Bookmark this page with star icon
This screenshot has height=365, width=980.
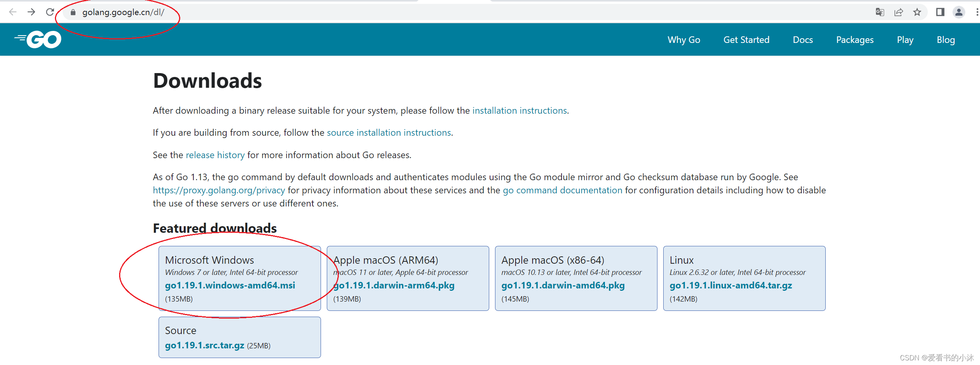917,12
